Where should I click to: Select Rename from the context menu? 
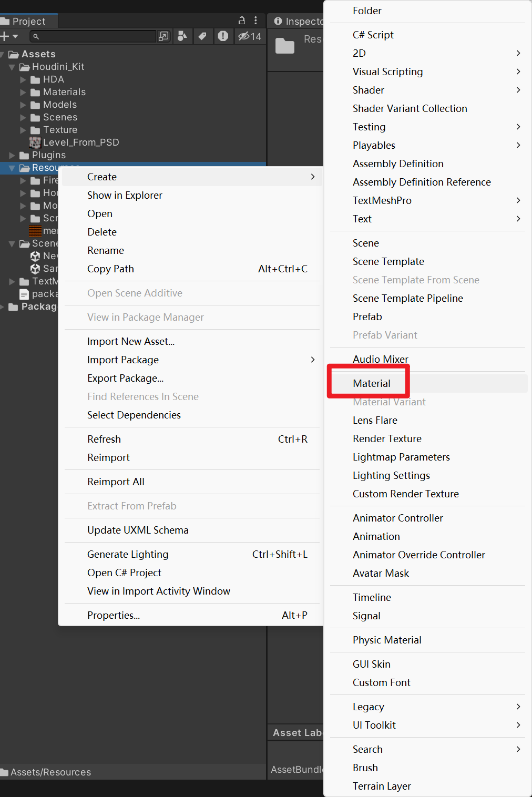pos(106,250)
